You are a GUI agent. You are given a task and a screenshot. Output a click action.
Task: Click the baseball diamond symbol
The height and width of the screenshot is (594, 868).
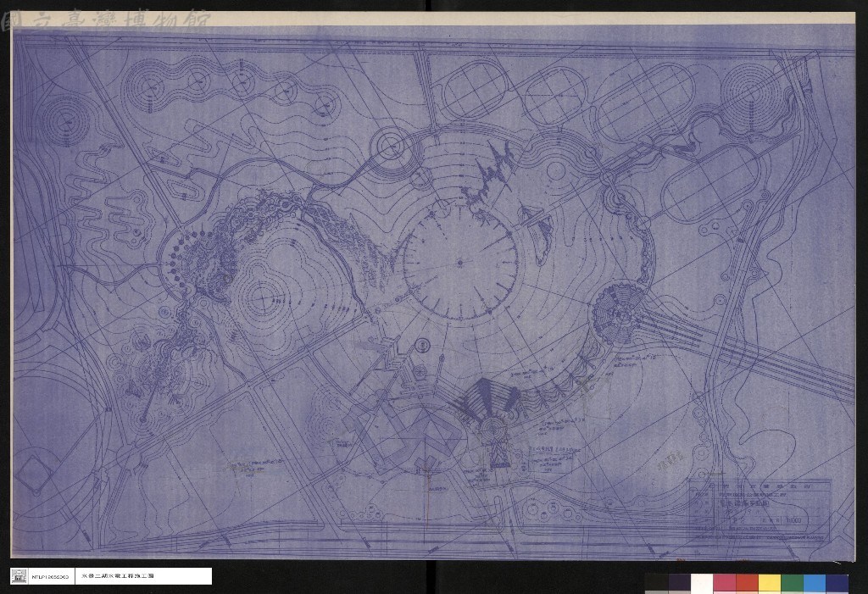click(x=36, y=474)
